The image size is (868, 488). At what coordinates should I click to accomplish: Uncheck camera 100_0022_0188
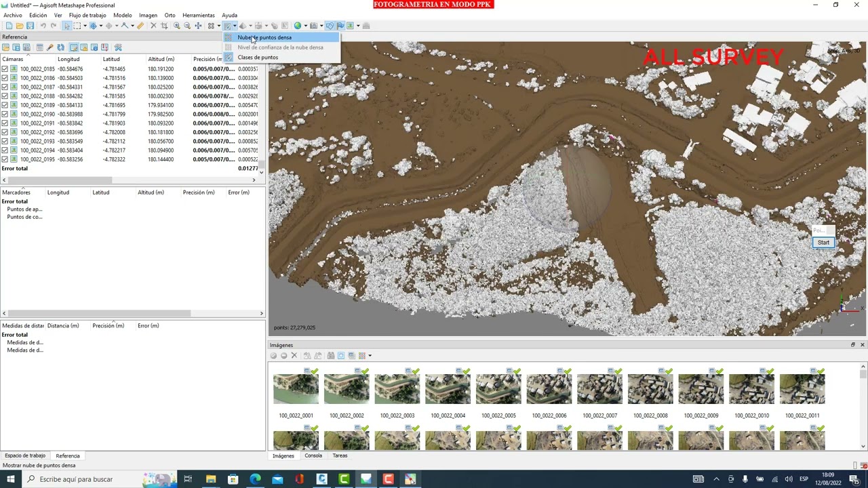(5, 96)
